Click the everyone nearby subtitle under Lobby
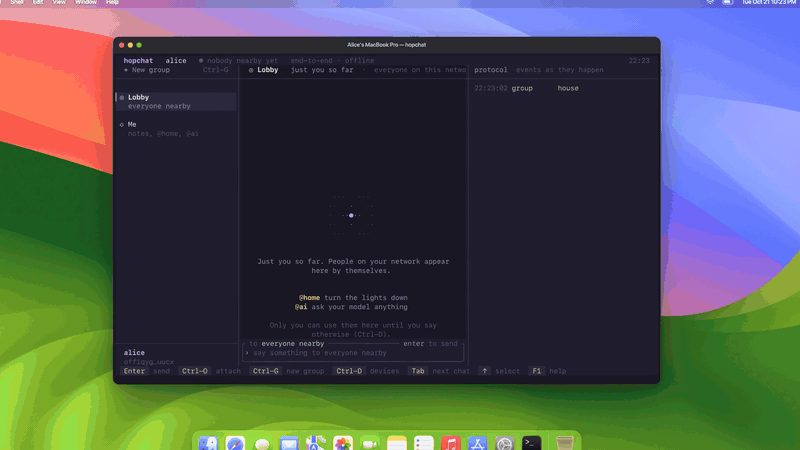The image size is (800, 450). point(159,106)
